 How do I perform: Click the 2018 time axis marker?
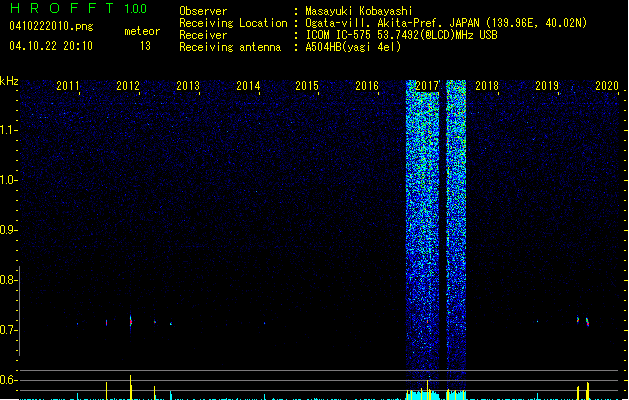pyautogui.click(x=487, y=86)
